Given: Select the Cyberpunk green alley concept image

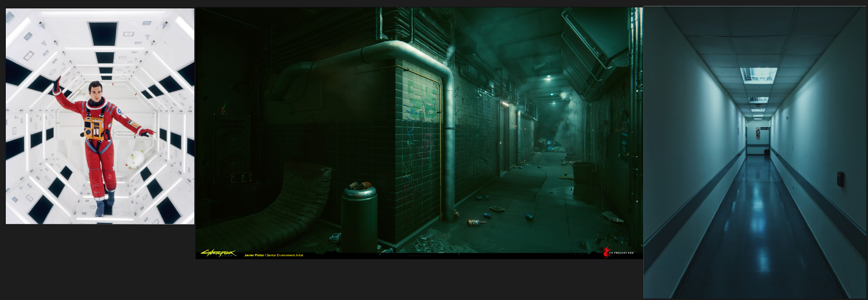Looking at the screenshot, I should [419, 133].
